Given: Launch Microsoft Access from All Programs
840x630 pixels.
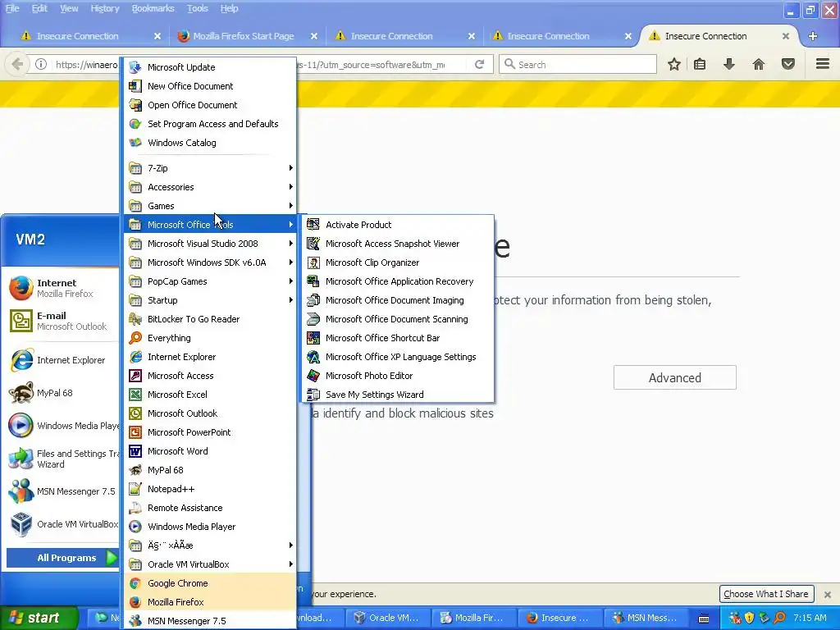Looking at the screenshot, I should [210, 376].
